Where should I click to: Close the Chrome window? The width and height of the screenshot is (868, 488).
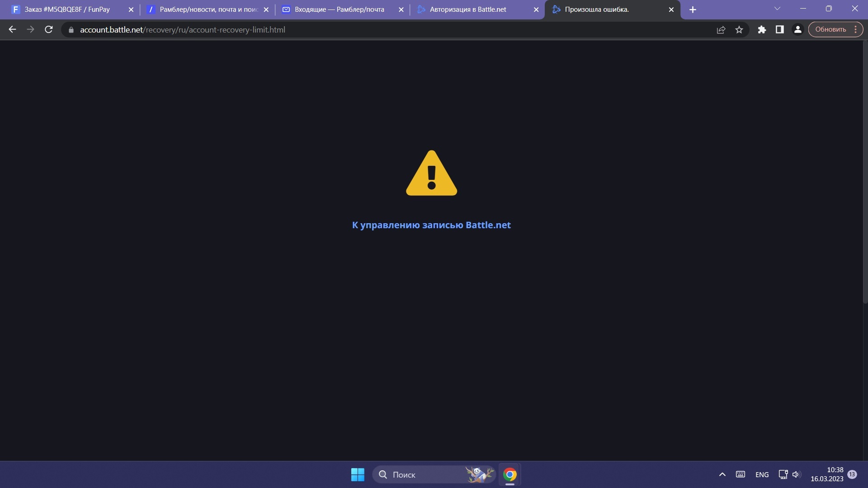(855, 9)
